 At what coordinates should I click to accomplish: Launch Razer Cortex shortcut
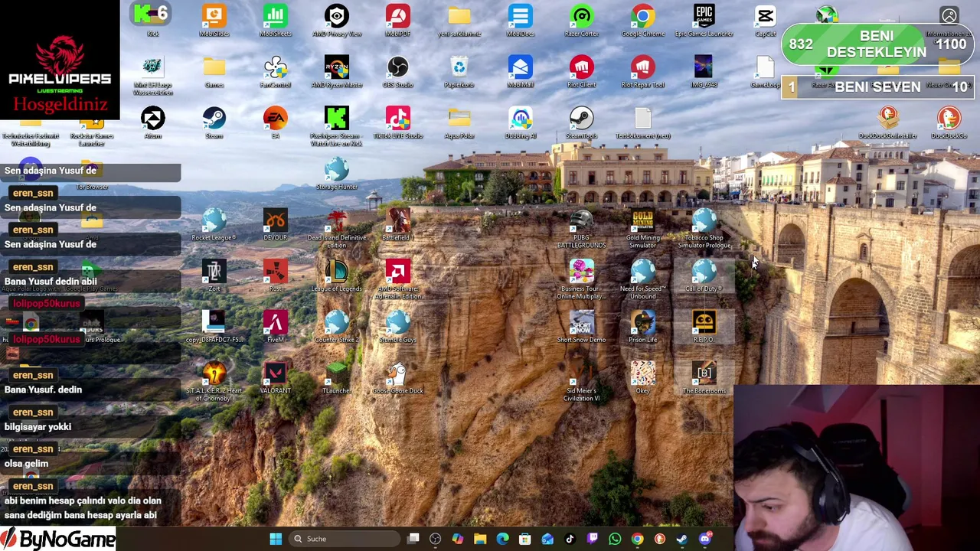(x=581, y=21)
